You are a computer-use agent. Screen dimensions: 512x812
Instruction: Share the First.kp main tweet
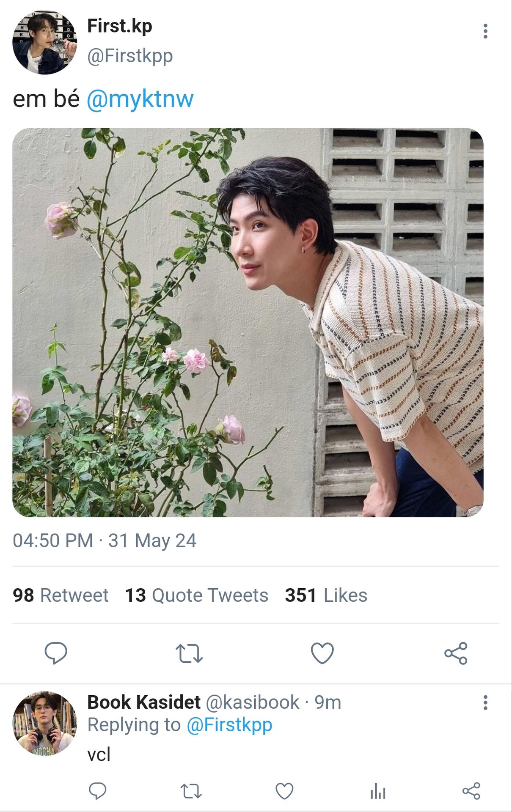click(456, 653)
